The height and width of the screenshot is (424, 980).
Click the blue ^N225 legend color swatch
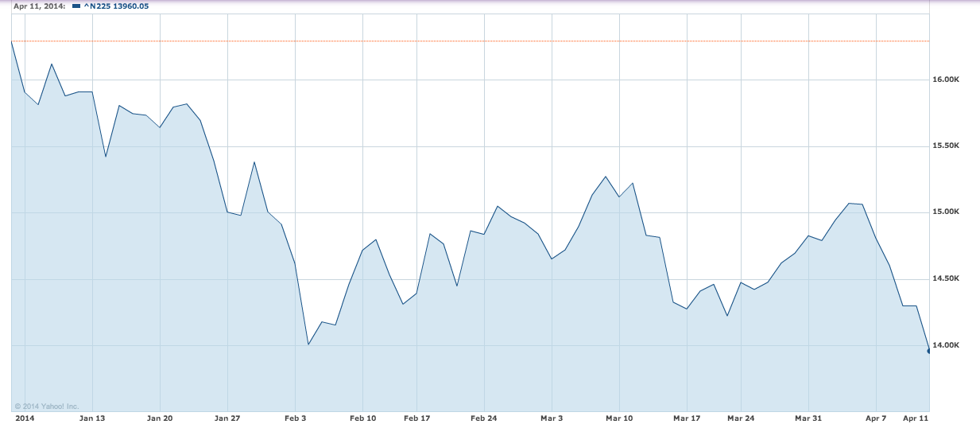[76, 6]
